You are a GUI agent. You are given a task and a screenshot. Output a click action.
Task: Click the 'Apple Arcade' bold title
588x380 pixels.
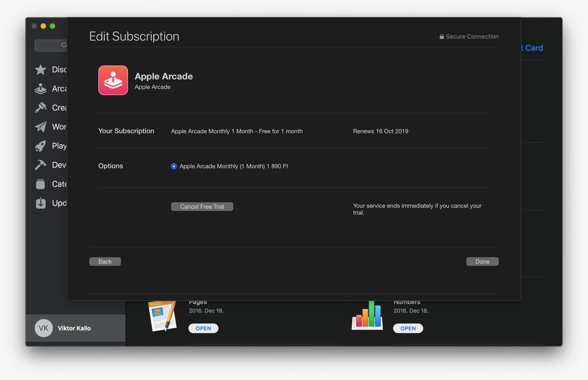pyautogui.click(x=164, y=76)
